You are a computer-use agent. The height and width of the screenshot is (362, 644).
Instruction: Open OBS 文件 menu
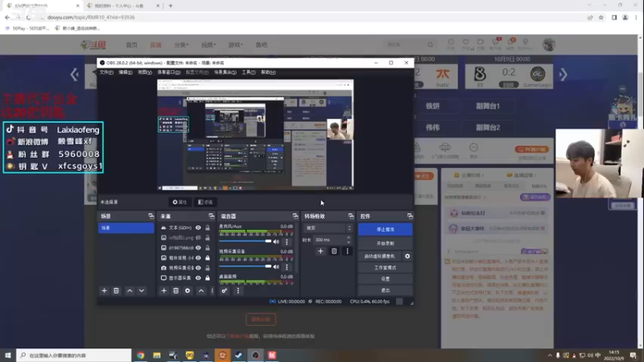pos(106,72)
